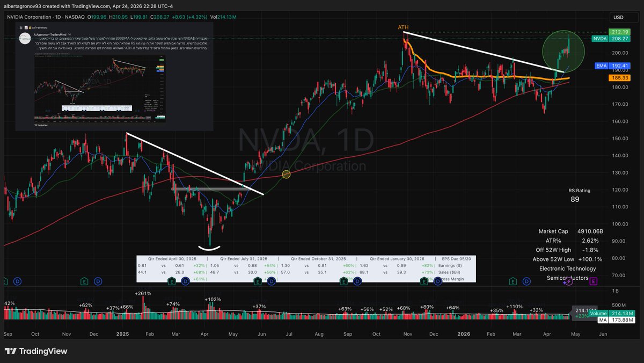
Task: Click the 2025 year label on time axis
Action: coord(123,333)
